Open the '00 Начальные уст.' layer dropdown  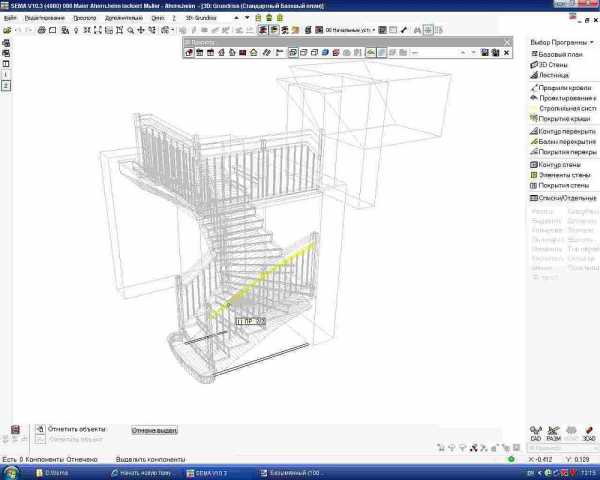click(x=350, y=30)
